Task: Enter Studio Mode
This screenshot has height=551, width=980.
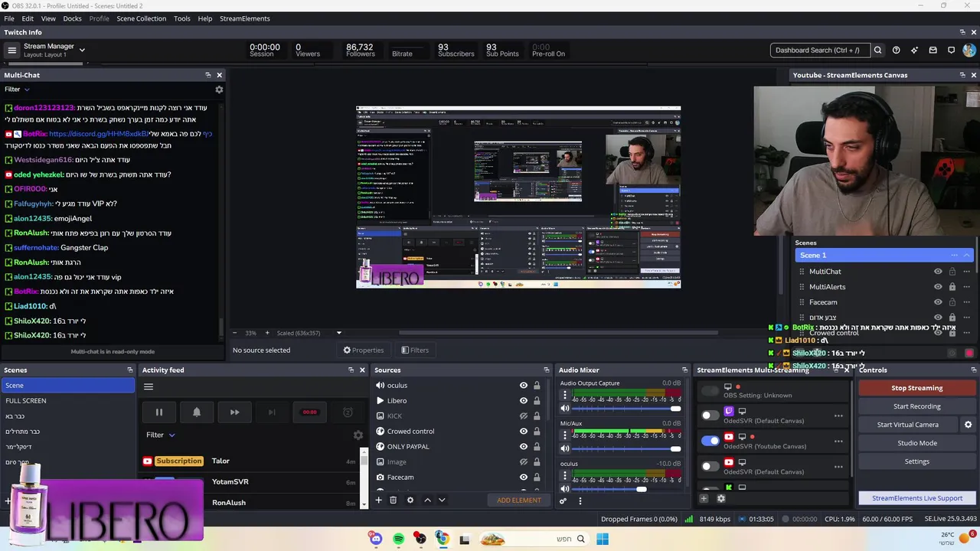Action: pos(916,443)
